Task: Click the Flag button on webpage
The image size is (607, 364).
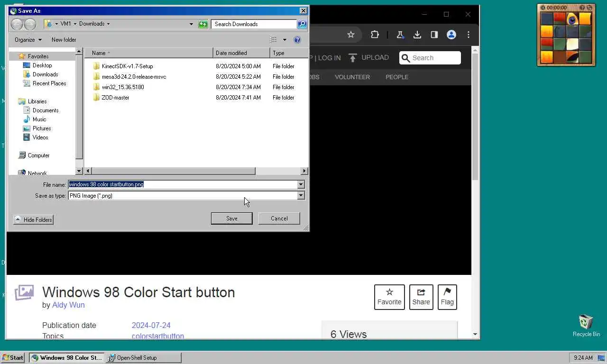Action: 447,297
